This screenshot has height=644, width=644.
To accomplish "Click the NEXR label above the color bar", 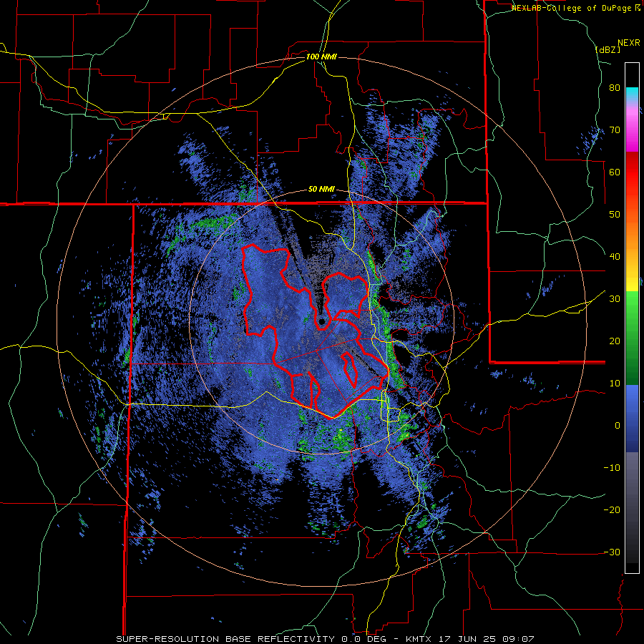I will pyautogui.click(x=629, y=43).
